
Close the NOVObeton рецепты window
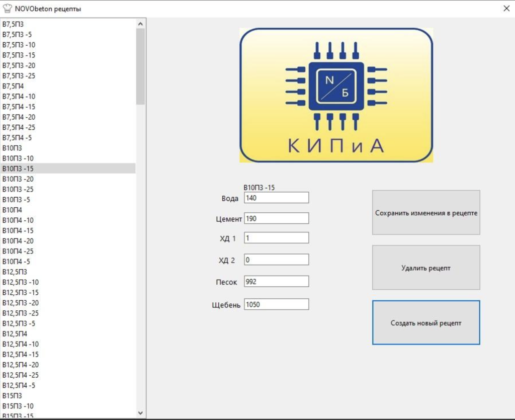coord(506,9)
